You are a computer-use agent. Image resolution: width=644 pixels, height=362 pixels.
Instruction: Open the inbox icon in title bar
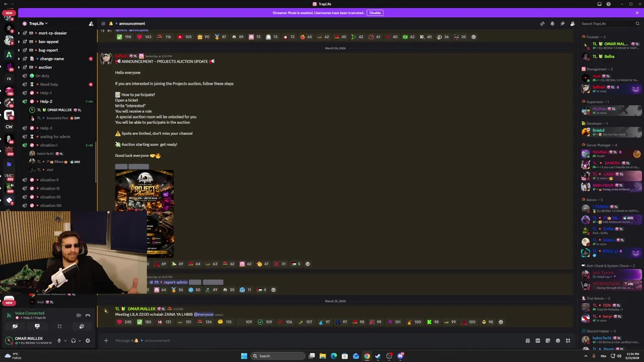599,4
